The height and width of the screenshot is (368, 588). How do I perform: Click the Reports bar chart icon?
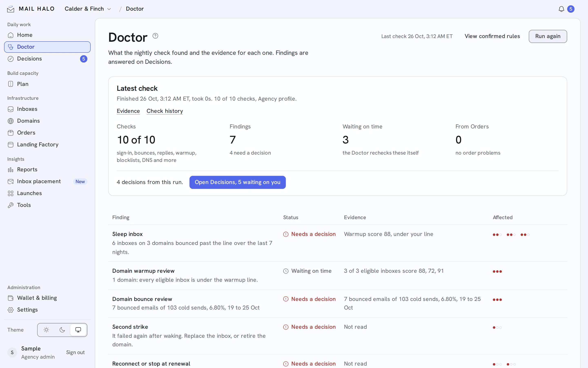[x=10, y=170]
